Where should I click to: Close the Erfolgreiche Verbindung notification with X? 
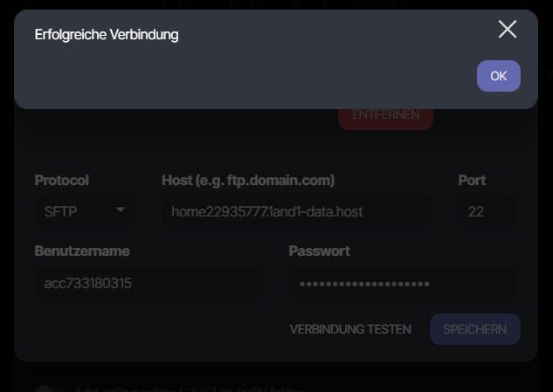coord(507,30)
